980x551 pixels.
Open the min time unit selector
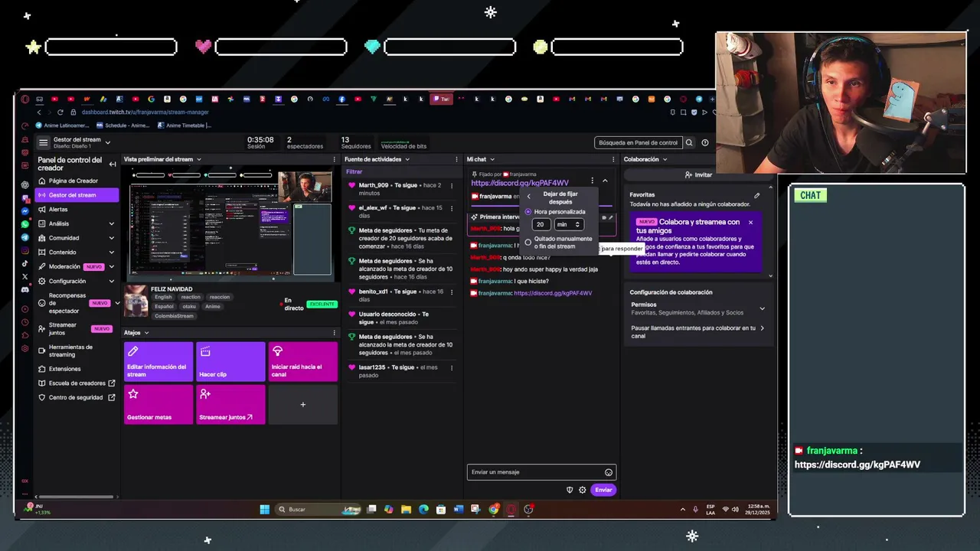click(x=569, y=224)
